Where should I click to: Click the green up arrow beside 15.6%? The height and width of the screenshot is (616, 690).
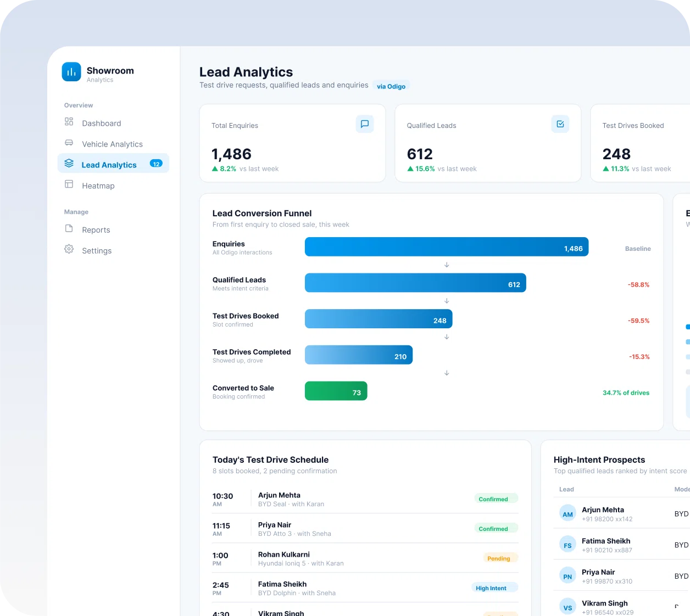410,169
